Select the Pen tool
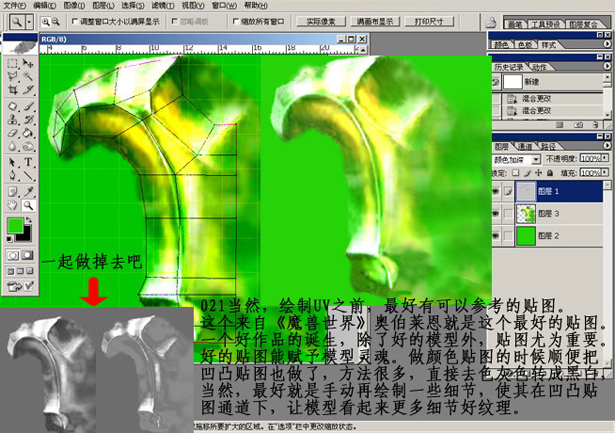Viewport: 615px width, 433px height. [13, 175]
